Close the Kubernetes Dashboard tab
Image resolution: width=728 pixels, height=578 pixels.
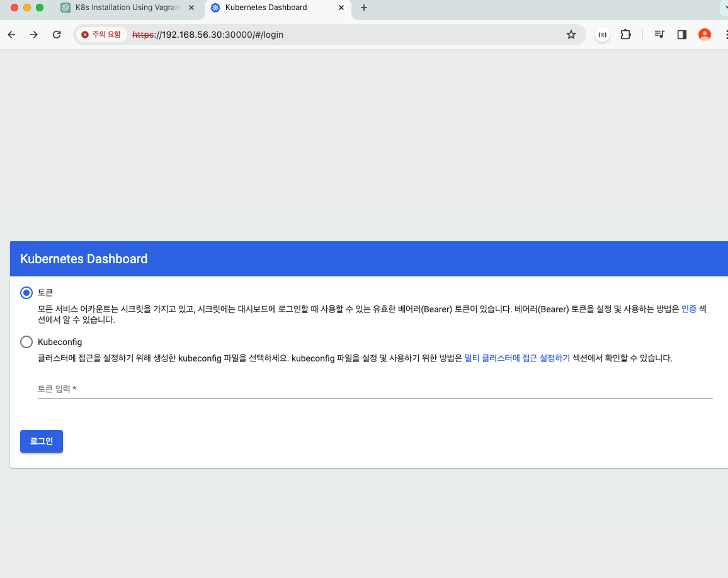(x=341, y=8)
